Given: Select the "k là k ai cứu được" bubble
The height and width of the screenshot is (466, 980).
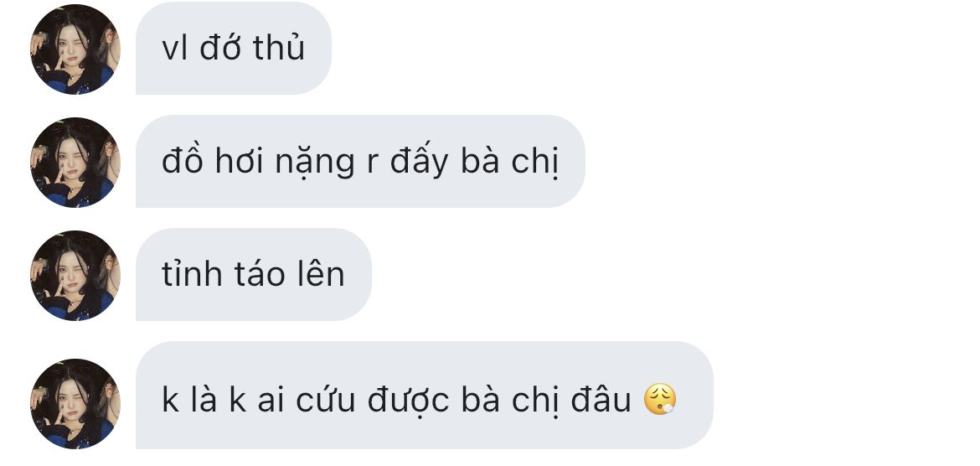Looking at the screenshot, I should (x=425, y=396).
